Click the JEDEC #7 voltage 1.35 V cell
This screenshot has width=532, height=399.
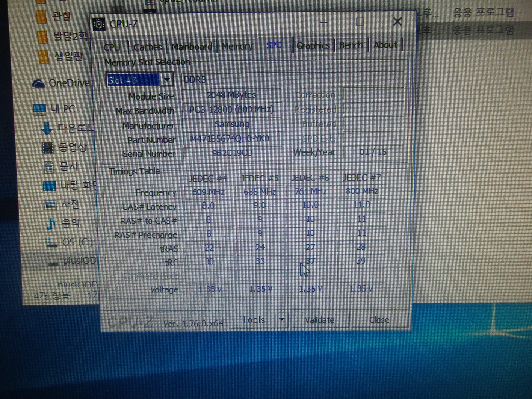pos(361,288)
